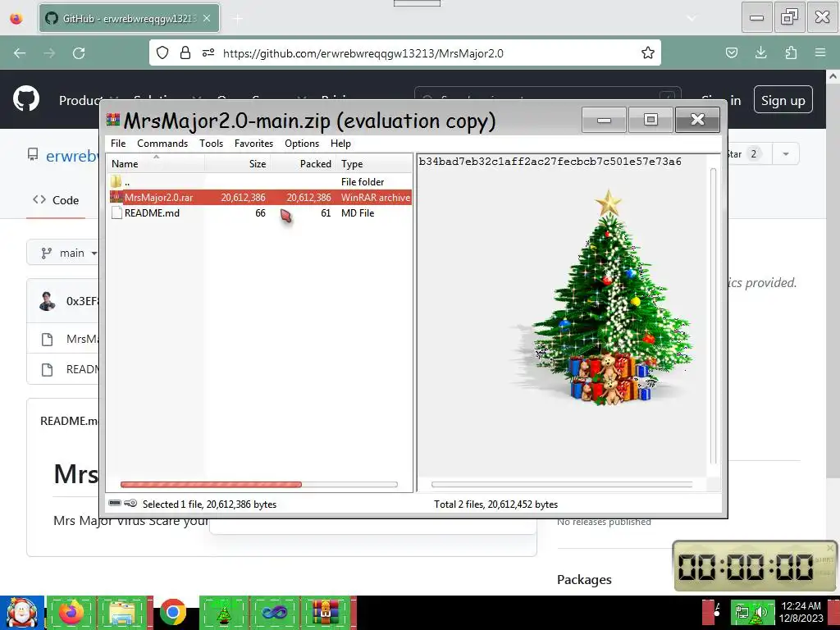Open the Tools menu in WinRAR
840x630 pixels.
coord(211,144)
